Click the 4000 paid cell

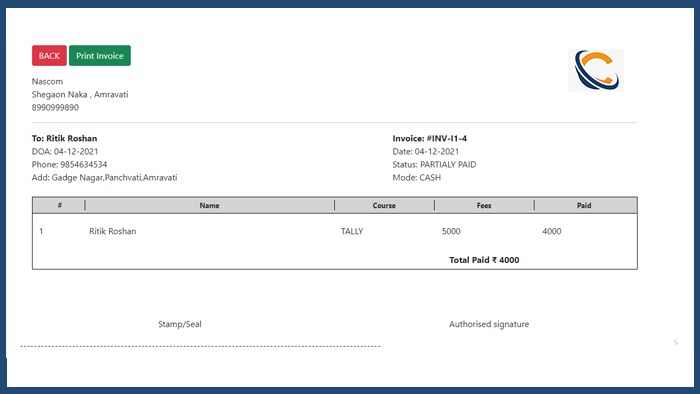[552, 231]
